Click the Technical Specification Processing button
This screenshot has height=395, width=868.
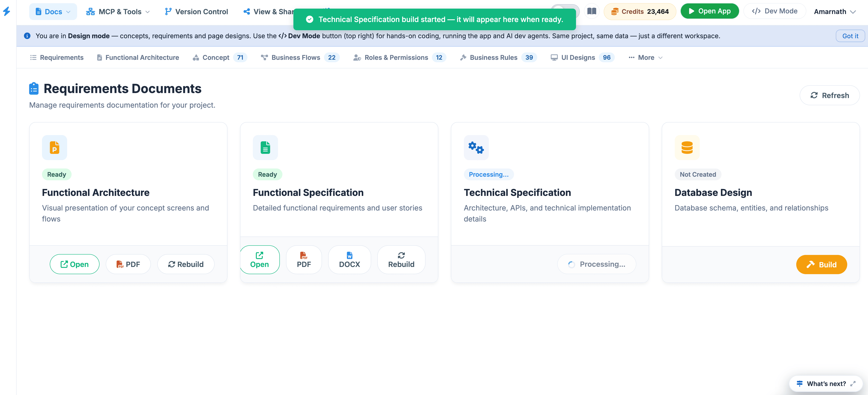point(596,264)
